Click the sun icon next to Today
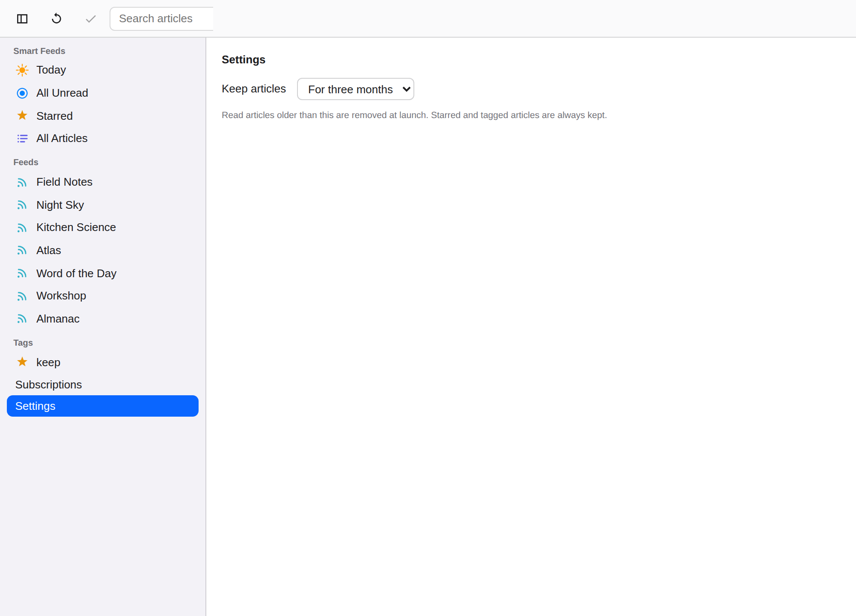 tap(22, 70)
